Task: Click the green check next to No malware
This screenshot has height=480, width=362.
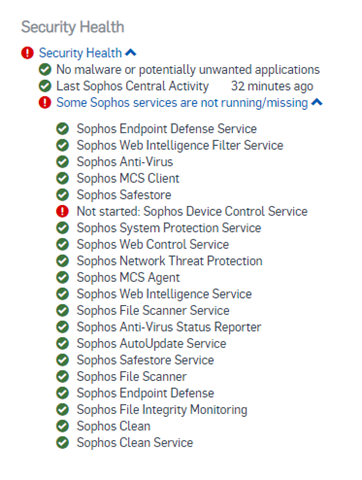Action: [45, 70]
